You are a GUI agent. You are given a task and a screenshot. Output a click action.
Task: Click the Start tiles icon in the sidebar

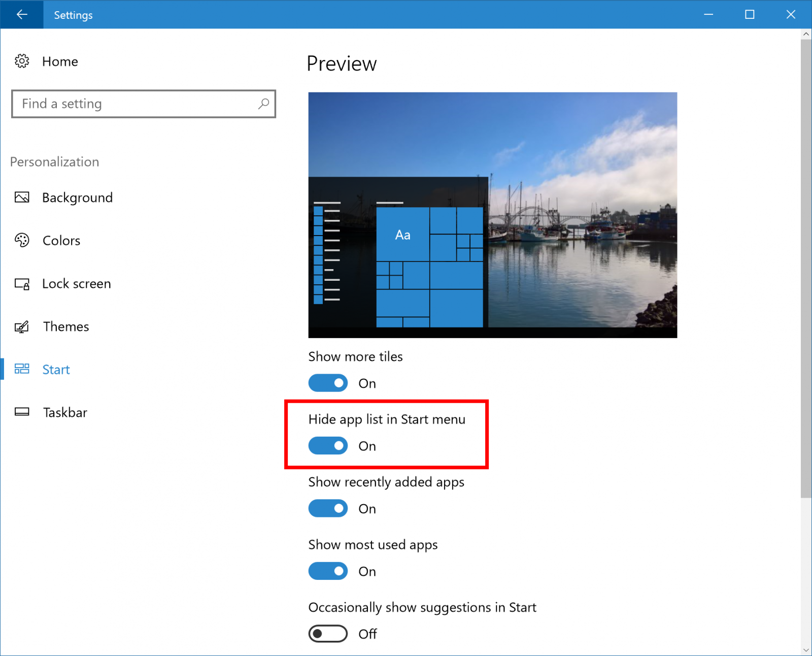pos(22,369)
